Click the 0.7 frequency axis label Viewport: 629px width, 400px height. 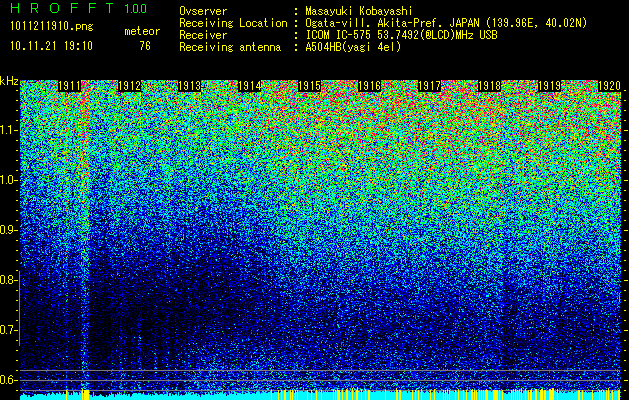click(x=8, y=330)
